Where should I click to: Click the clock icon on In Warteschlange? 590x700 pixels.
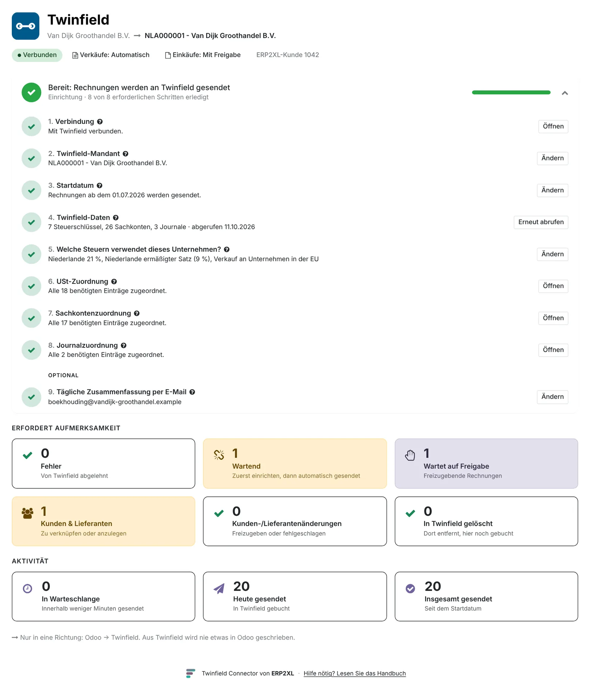28,589
